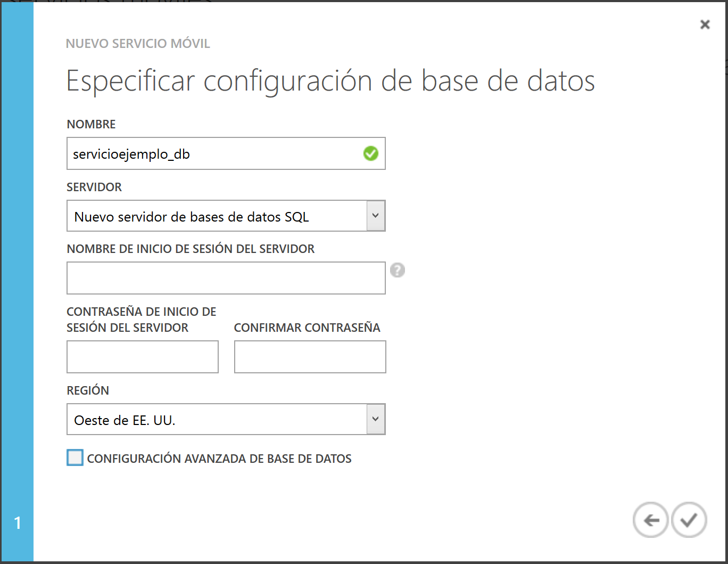Click the Nombre de inicio de sesión del servidor label

point(191,249)
